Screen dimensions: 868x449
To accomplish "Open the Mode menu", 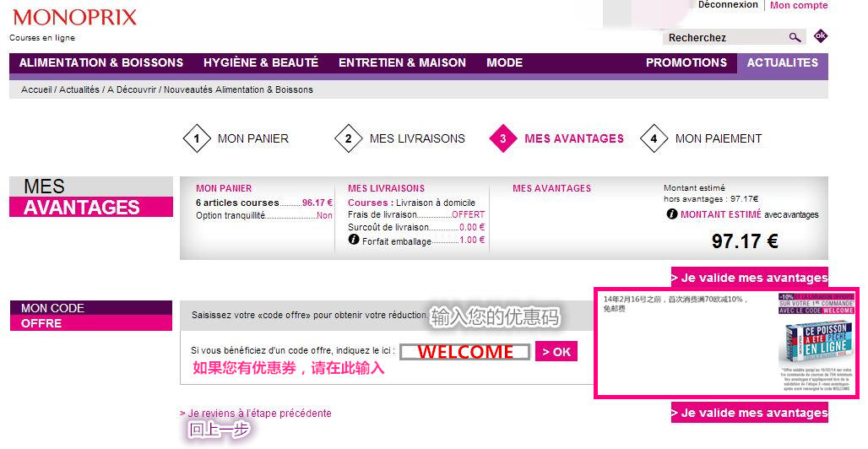I will [x=504, y=62].
